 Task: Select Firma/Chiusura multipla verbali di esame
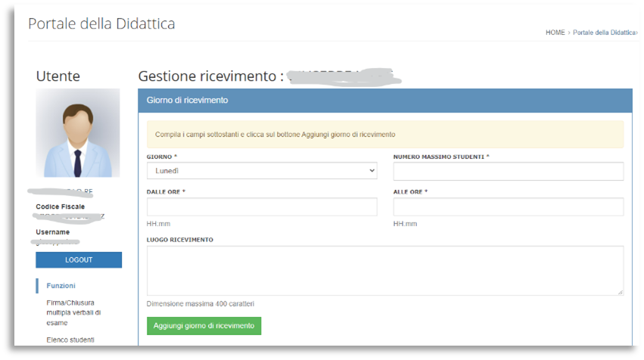73,313
